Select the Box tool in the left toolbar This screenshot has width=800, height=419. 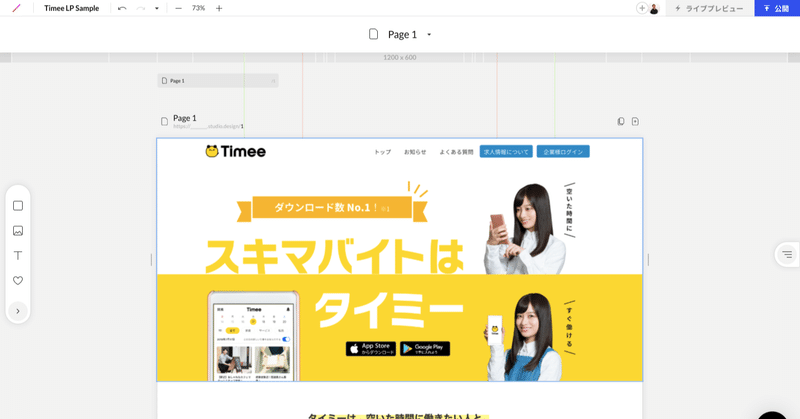pyautogui.click(x=18, y=206)
